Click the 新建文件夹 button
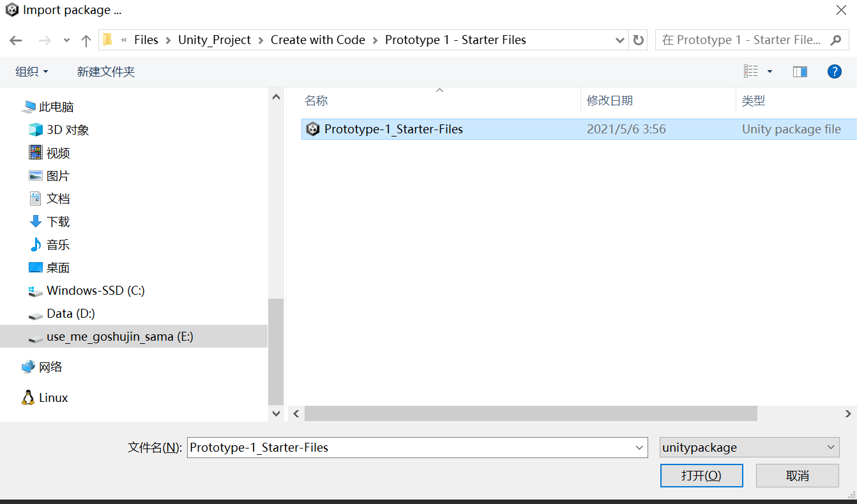 (106, 71)
